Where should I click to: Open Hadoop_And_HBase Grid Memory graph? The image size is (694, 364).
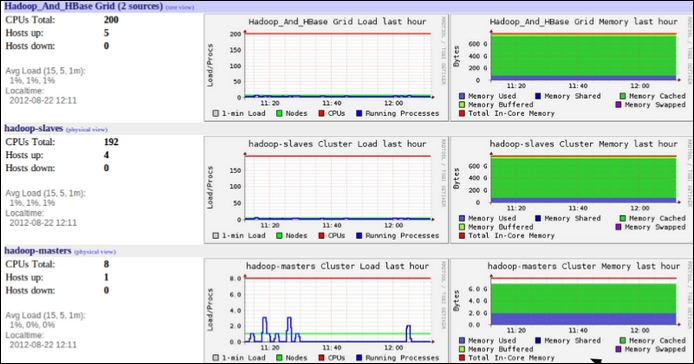(571, 67)
